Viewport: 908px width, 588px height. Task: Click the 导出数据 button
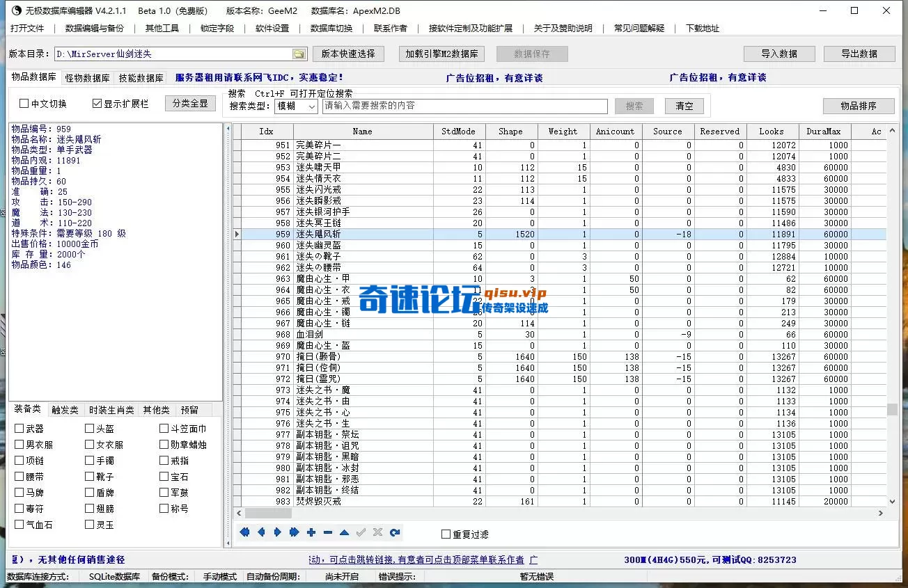(859, 53)
